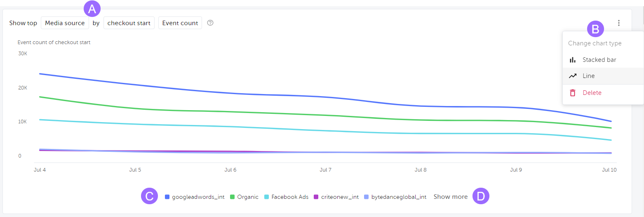Toggle Facebook Ads series in legend
Viewport: 644px width, 217px height.
(x=289, y=197)
